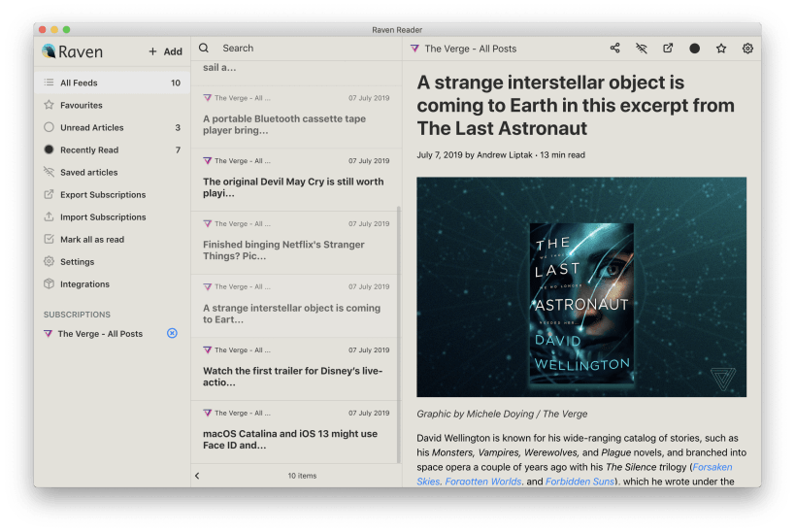The width and height of the screenshot is (795, 532).
Task: Open article in browser via external link icon
Action: tap(668, 49)
